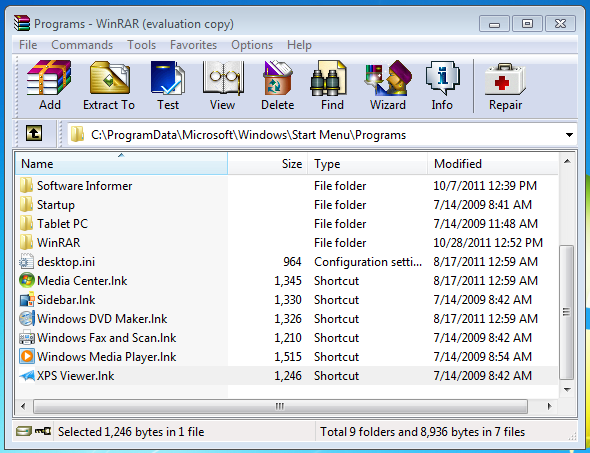The image size is (590, 453).
Task: Click the key password icon in status bar
Action: coord(43,431)
